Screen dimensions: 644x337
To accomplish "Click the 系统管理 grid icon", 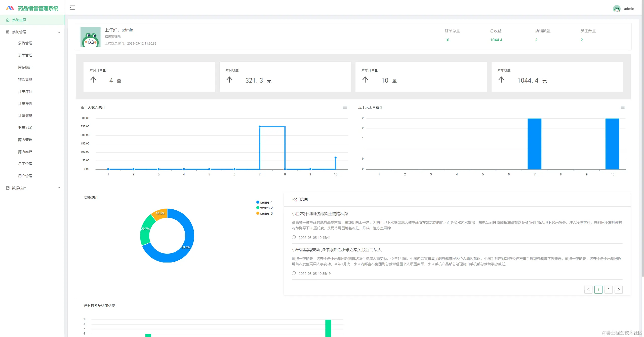I will (8, 32).
